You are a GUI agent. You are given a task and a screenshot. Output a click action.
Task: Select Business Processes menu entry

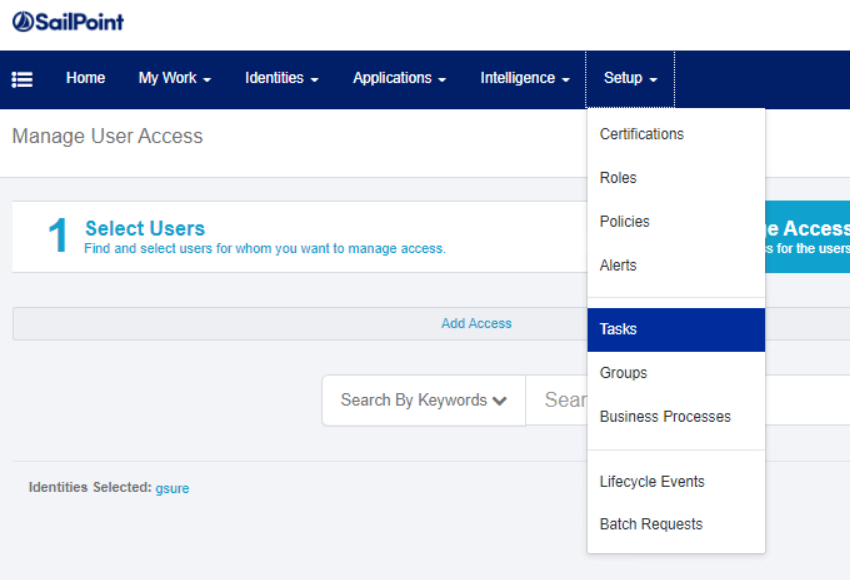point(676,417)
